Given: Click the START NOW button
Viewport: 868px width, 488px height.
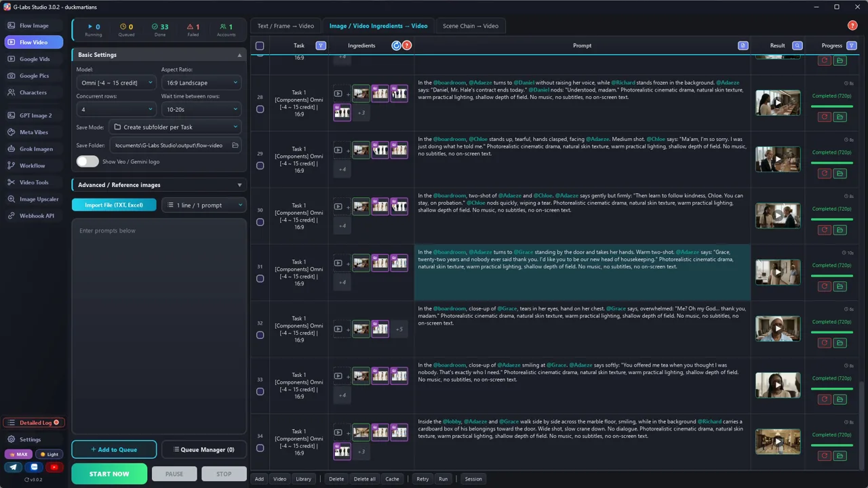Looking at the screenshot, I should pyautogui.click(x=109, y=474).
